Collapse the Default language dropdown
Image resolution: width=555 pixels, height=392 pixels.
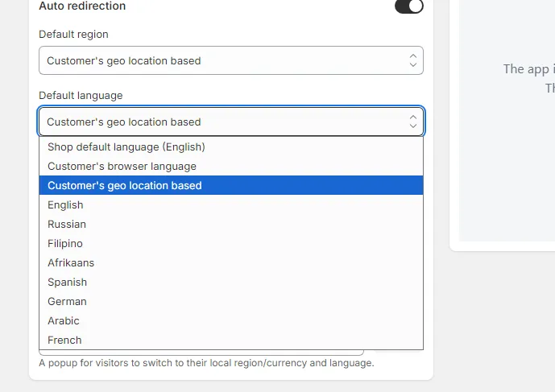230,122
